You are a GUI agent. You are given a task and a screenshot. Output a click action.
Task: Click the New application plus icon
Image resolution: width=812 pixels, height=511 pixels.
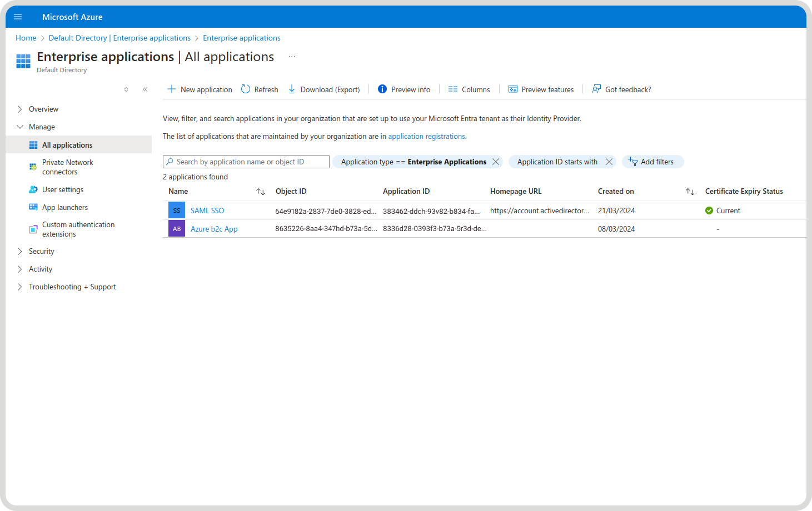pos(172,89)
